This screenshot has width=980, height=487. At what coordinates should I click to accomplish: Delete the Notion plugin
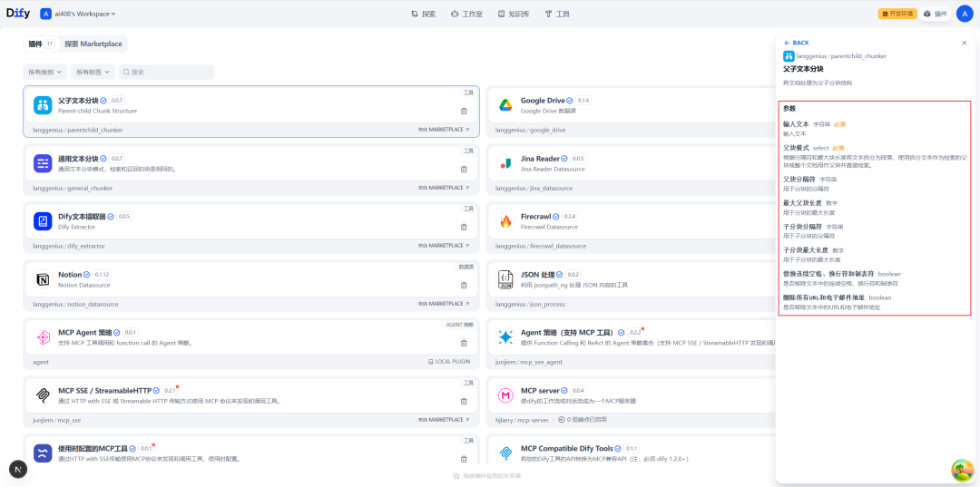(464, 286)
